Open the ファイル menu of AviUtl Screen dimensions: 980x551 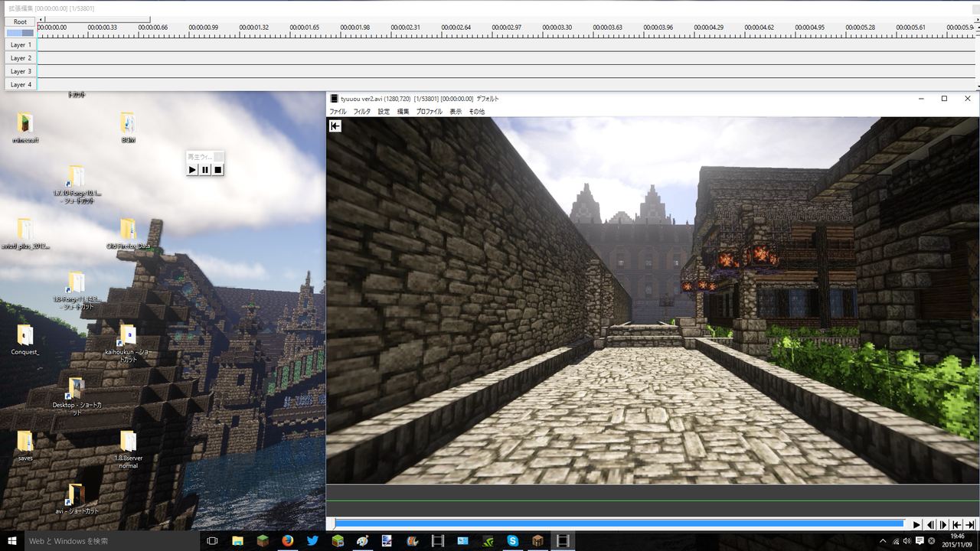click(340, 111)
